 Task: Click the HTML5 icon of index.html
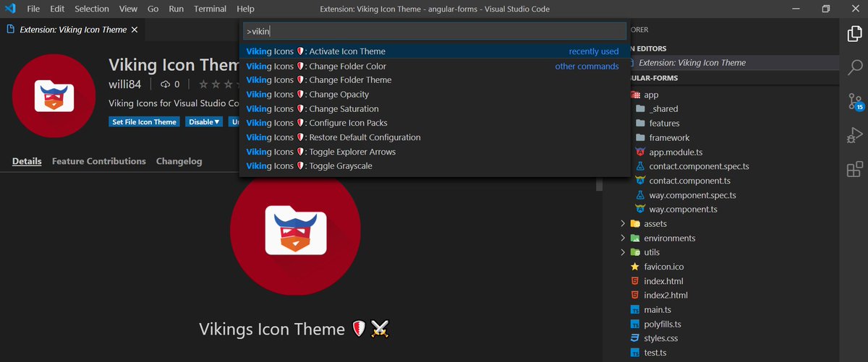[635, 281]
